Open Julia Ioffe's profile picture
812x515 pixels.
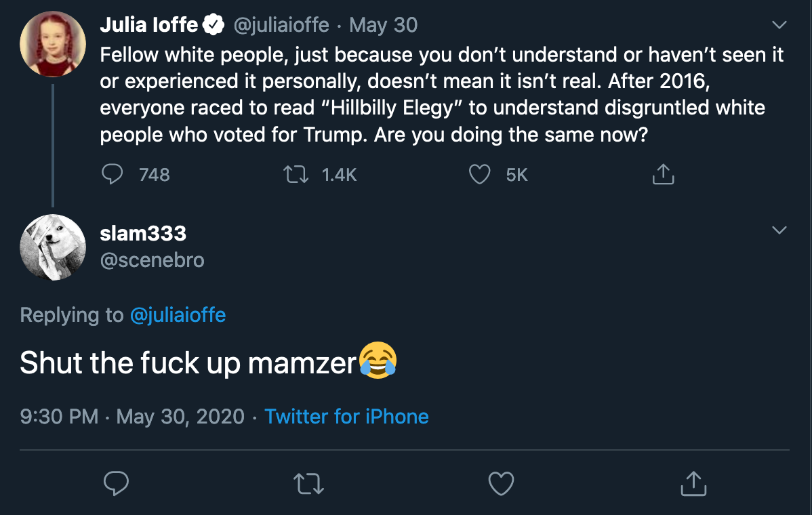(53, 43)
